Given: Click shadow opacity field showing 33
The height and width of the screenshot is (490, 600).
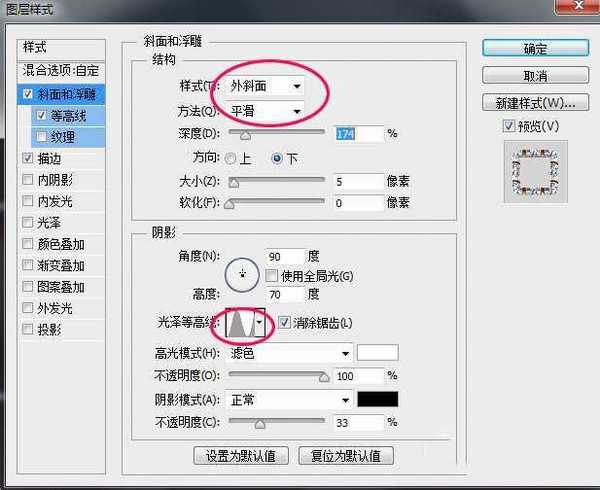Looking at the screenshot, I should [x=359, y=422].
